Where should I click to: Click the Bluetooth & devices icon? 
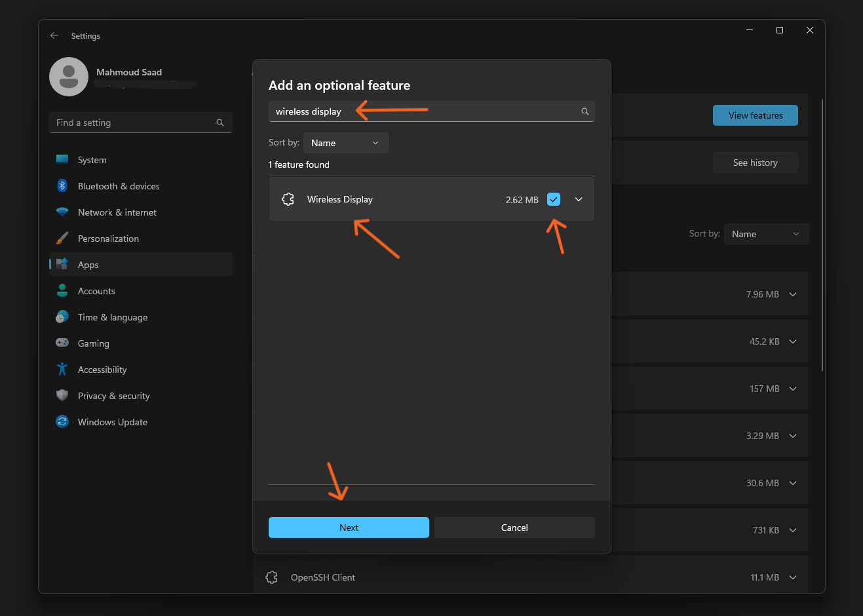pos(62,186)
